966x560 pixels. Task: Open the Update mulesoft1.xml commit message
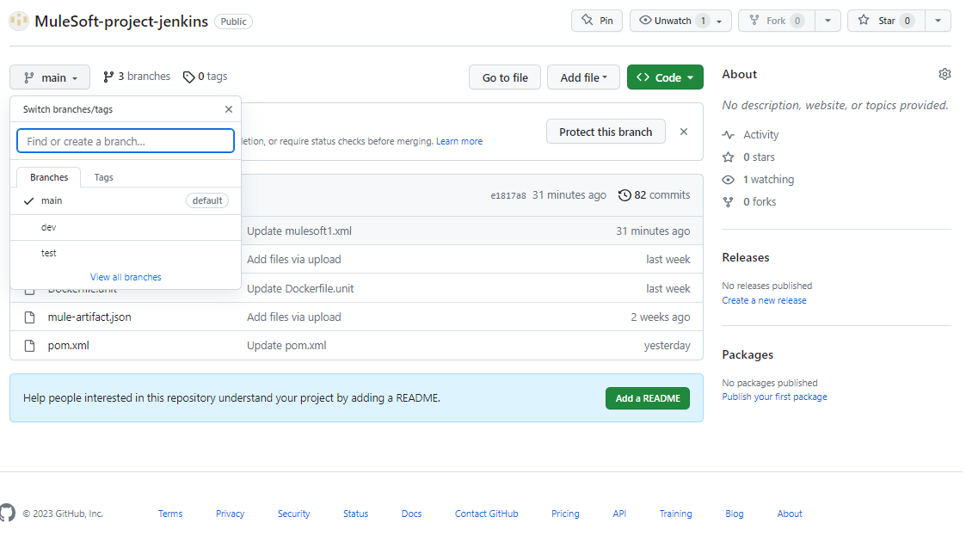click(299, 231)
